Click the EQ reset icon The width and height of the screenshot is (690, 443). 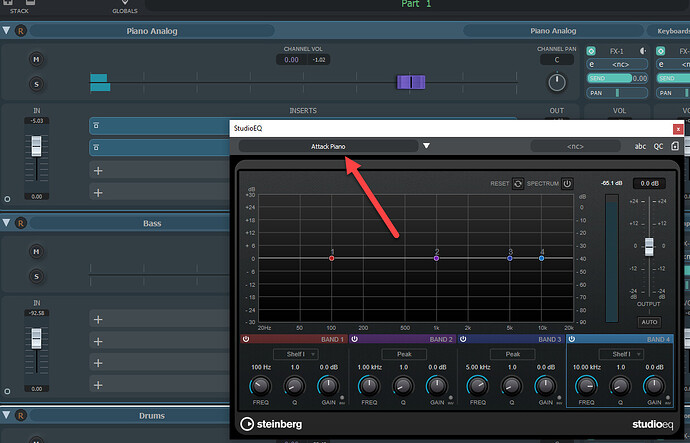518,183
